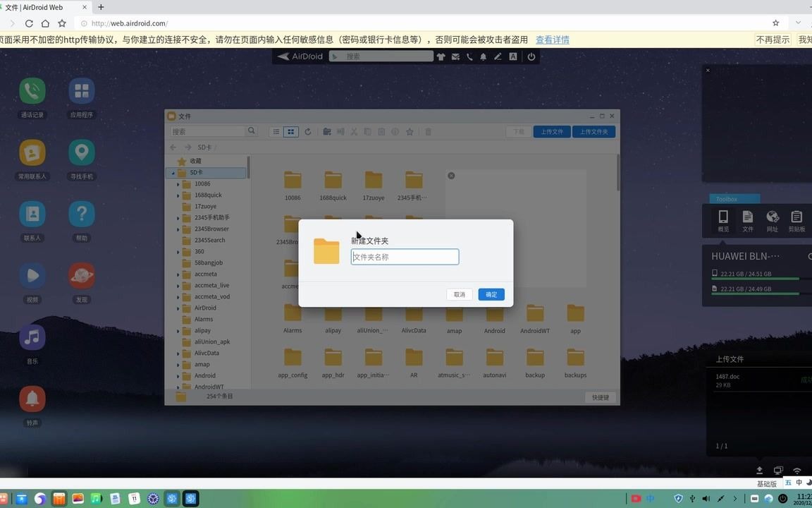812x508 pixels.
Task: Click the AirDroid top bar search field
Action: tap(381, 56)
